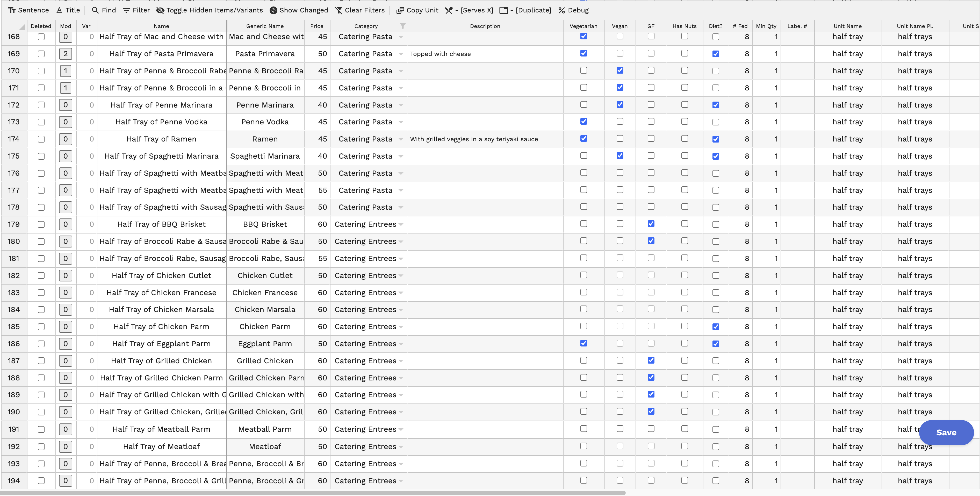Check Deleted for Half Tray of Meatloaf
Viewport: 980px width, 496px height.
tap(41, 447)
